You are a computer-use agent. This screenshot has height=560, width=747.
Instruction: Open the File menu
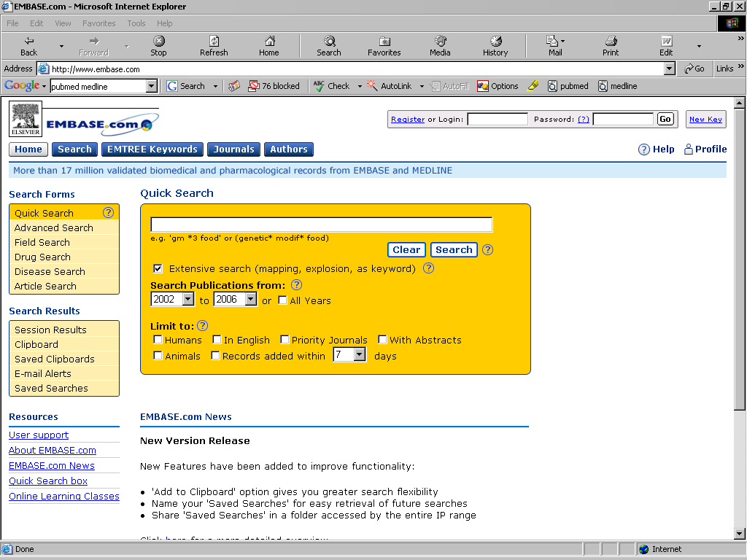coord(12,23)
